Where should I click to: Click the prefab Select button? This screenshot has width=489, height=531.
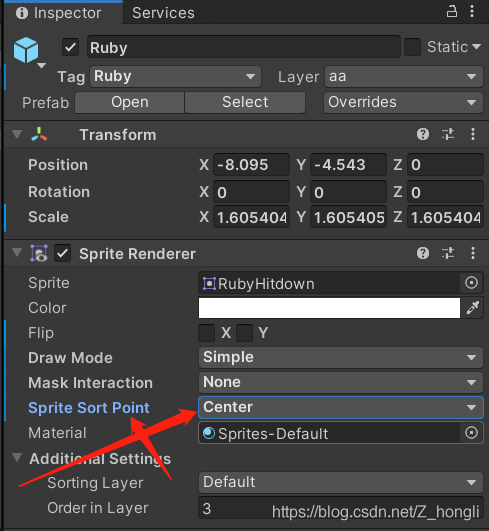[245, 102]
